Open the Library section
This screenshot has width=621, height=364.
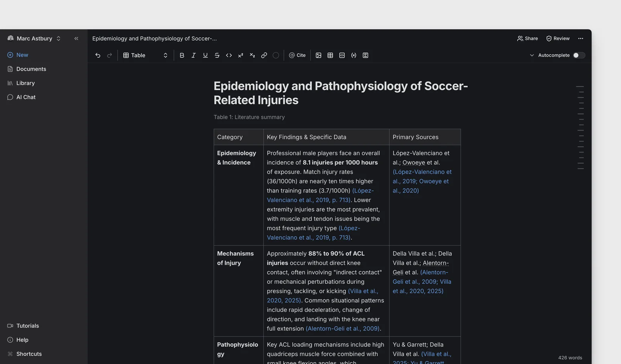click(x=21, y=83)
